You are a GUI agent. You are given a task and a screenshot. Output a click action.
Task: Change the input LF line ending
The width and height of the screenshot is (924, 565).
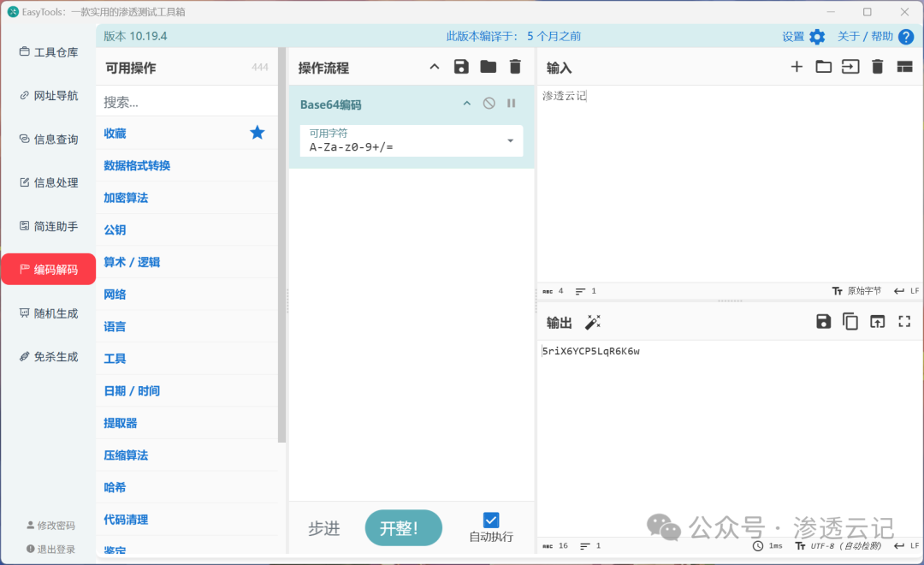click(906, 291)
